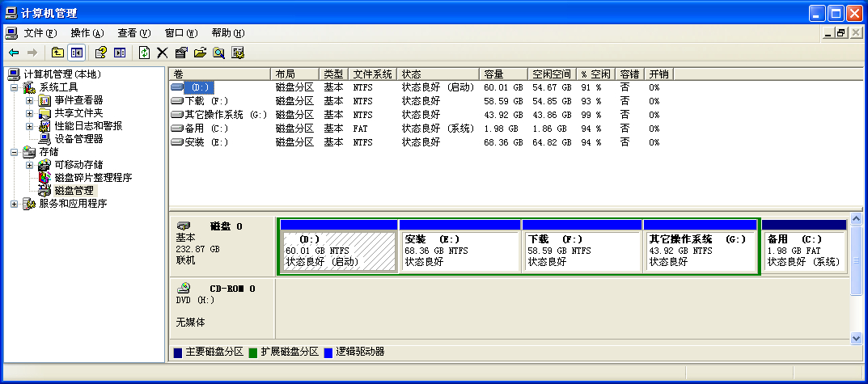
Task: Expand the 事件查看器 tree node
Action: (29, 100)
